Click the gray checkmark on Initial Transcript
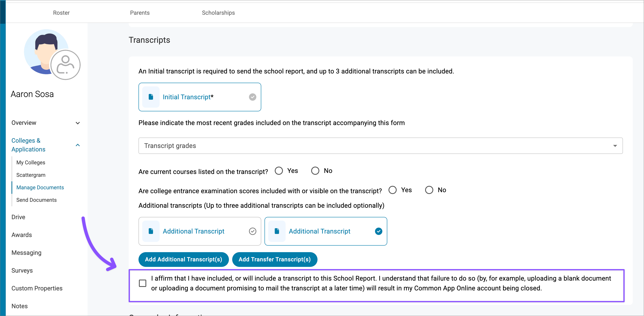 click(x=252, y=97)
